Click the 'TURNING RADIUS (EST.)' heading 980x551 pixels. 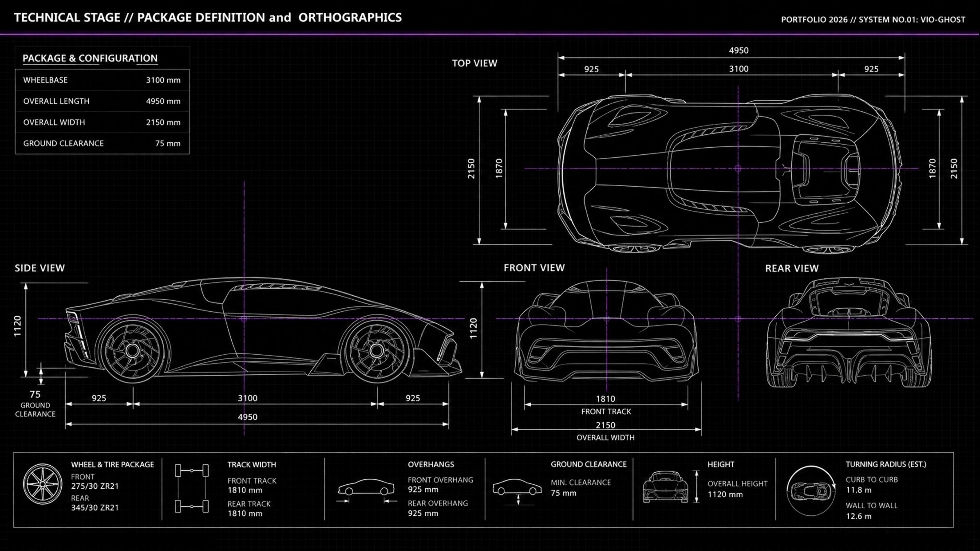click(x=886, y=464)
